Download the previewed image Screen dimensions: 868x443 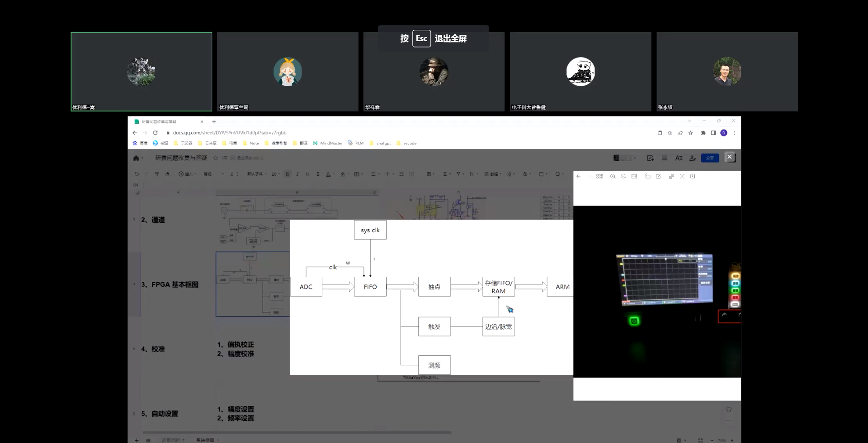click(693, 177)
